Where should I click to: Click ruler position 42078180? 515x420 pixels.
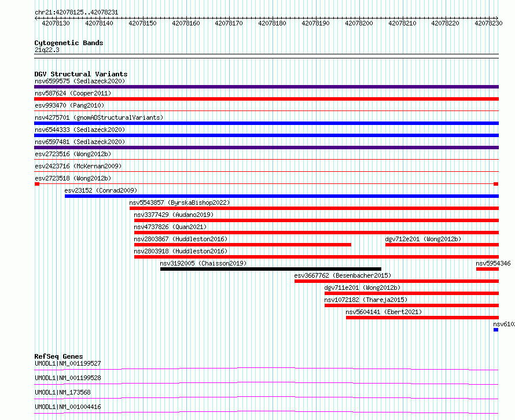tap(272, 23)
